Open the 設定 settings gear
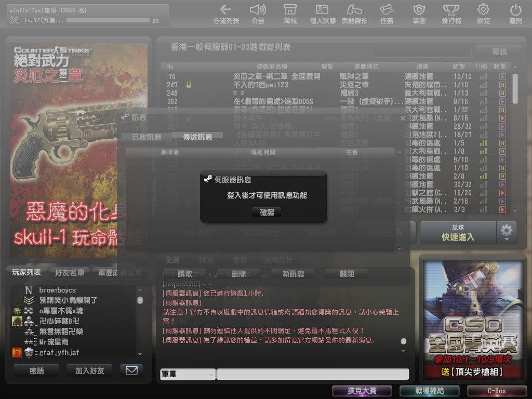Screen dimensions: 532x399 [483, 14]
